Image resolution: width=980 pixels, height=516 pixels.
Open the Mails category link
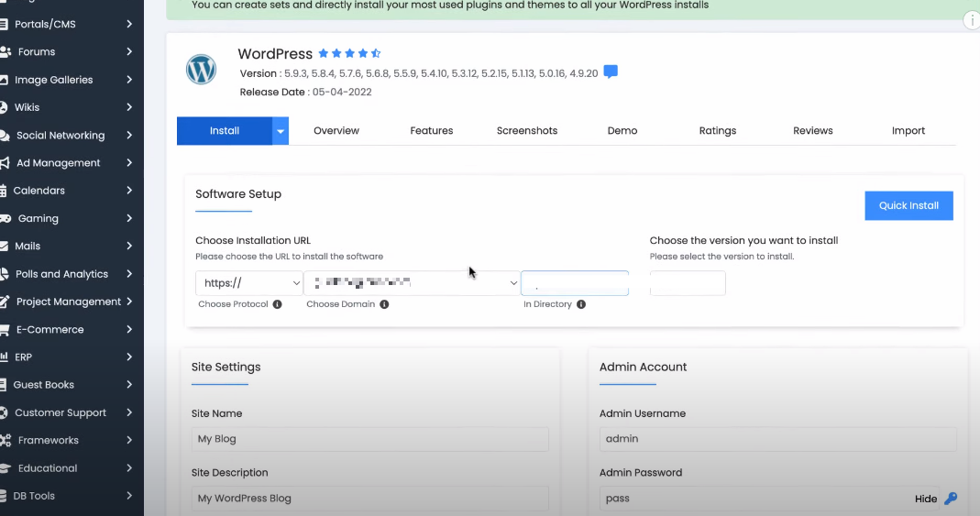click(28, 247)
